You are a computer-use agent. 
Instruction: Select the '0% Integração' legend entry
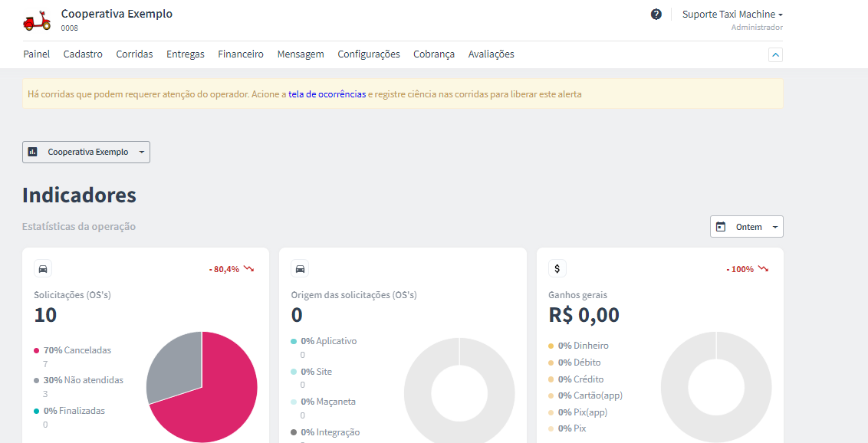pos(325,432)
